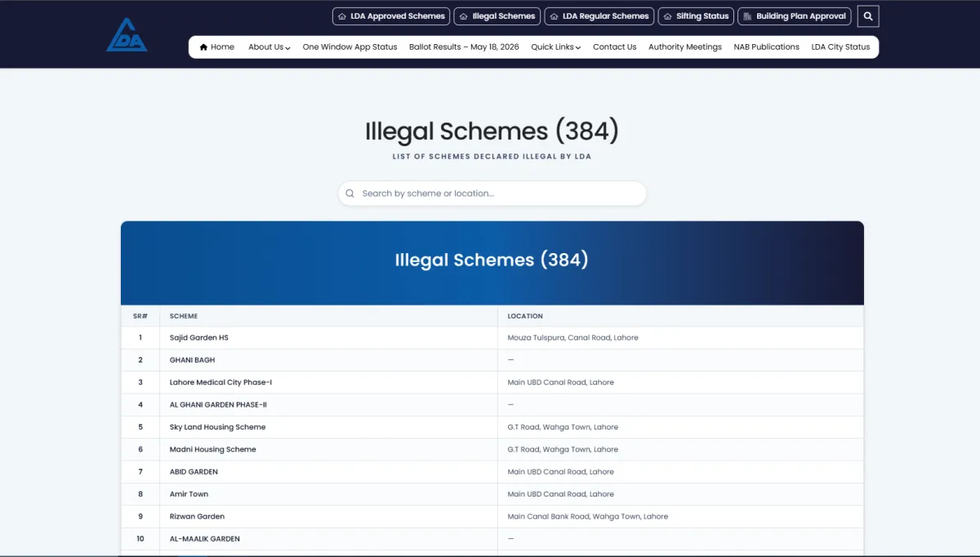Open the search icon button in header
Screen dimensions: 980x557
pyautogui.click(x=868, y=16)
